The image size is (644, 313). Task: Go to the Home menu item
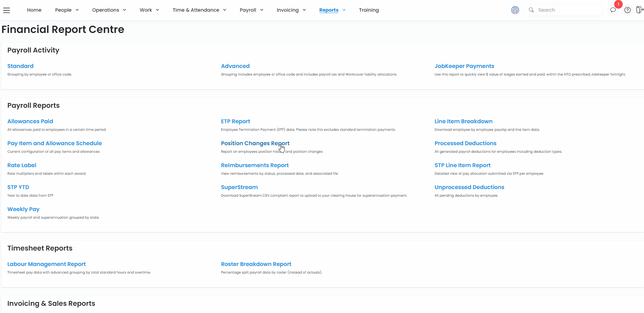34,10
